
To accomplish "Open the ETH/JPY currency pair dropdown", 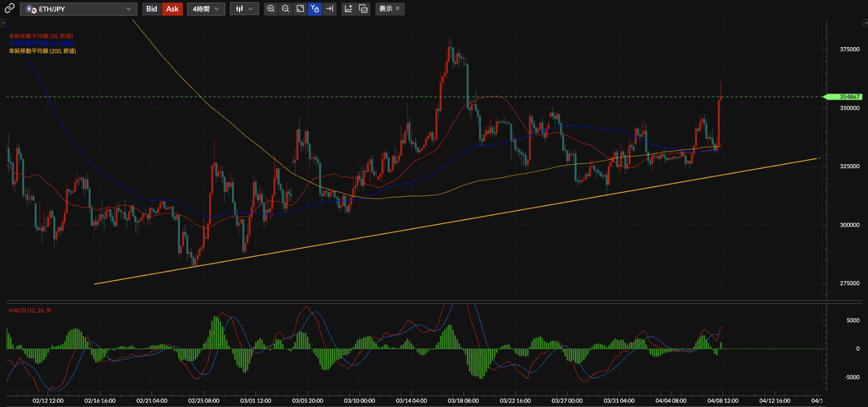I will click(x=79, y=9).
